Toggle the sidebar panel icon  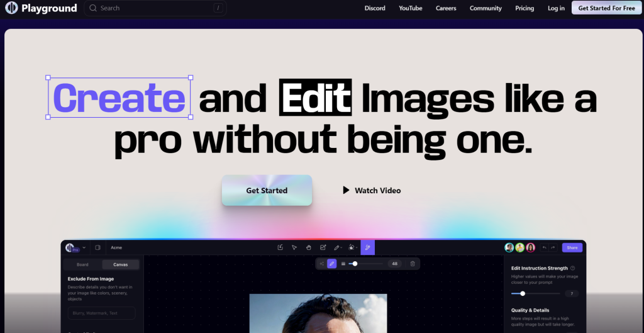point(97,247)
